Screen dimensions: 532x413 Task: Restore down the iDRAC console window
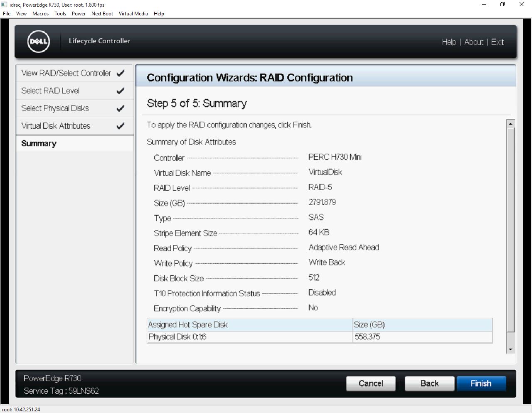(x=502, y=5)
